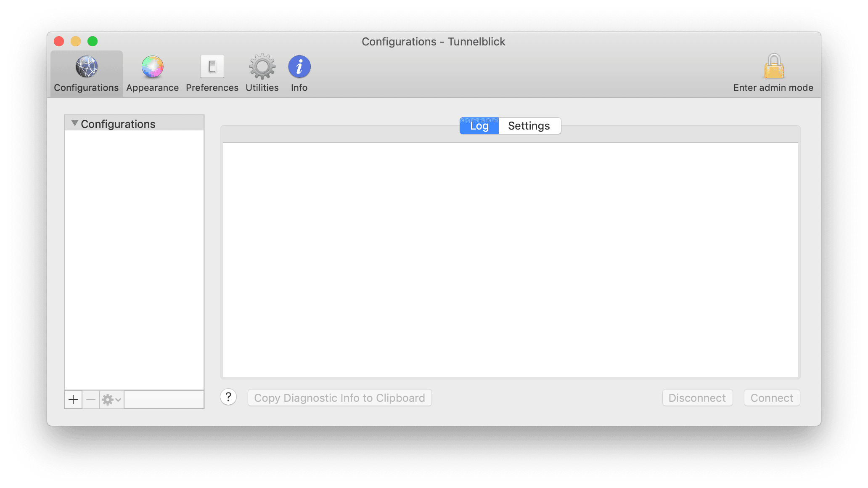Add a new VPN configuration
Viewport: 868px width, 488px height.
73,399
